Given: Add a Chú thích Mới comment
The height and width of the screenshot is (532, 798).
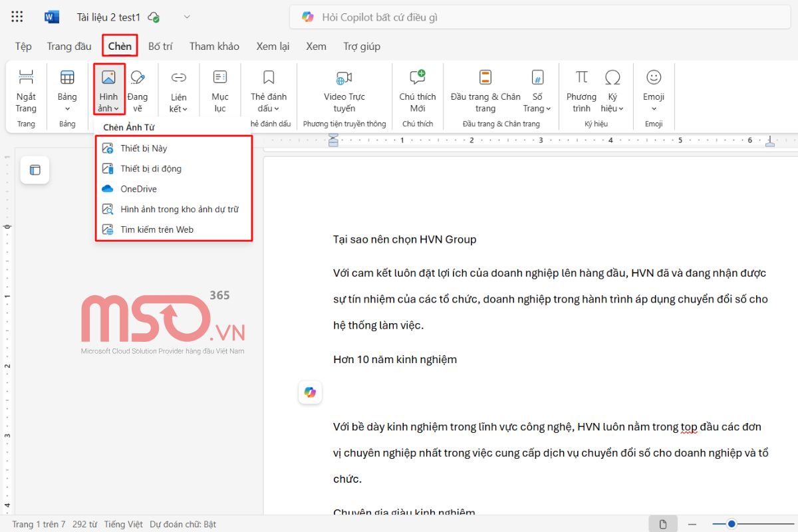Looking at the screenshot, I should [418, 91].
